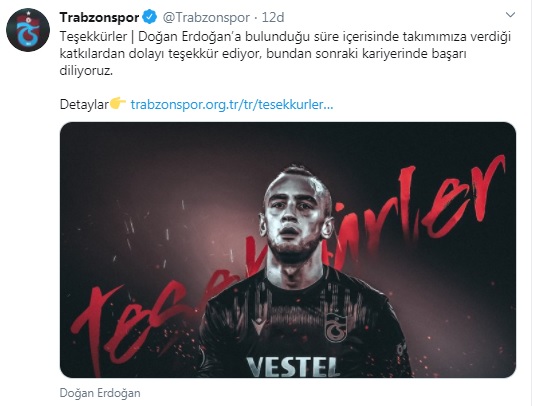Click the Trabzonspor crest on the jersey
Image resolution: width=534 pixels, height=406 pixels.
coord(336,327)
